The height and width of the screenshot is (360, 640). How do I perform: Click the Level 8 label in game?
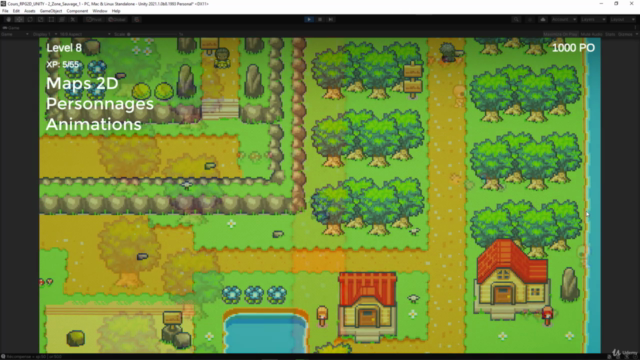tap(64, 48)
